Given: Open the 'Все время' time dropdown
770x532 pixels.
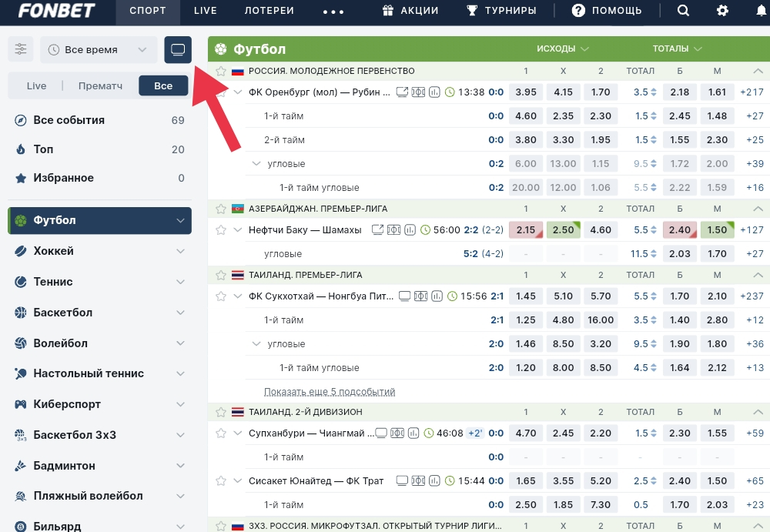Looking at the screenshot, I should click(97, 49).
